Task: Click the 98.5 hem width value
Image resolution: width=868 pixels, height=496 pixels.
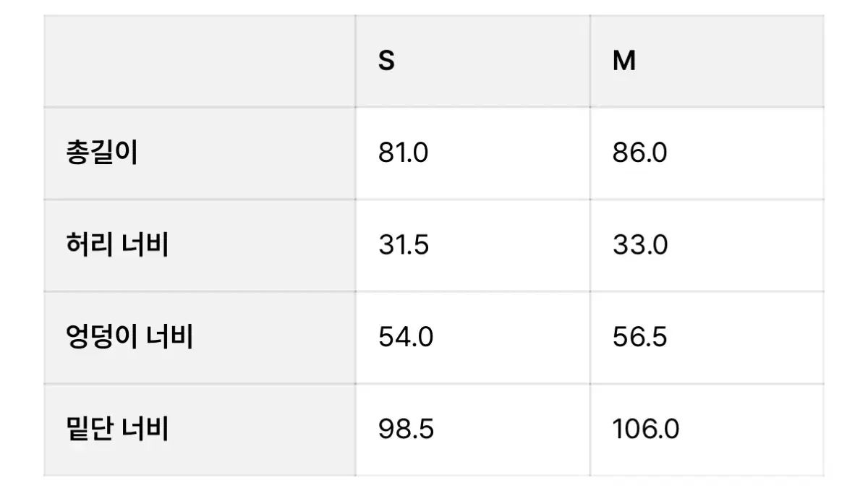Action: (x=406, y=429)
